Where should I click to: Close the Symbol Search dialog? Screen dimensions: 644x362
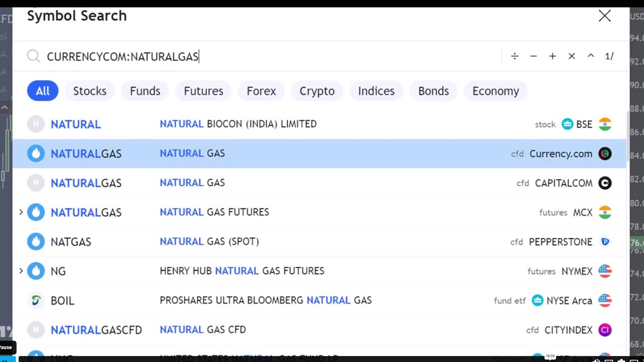605,16
